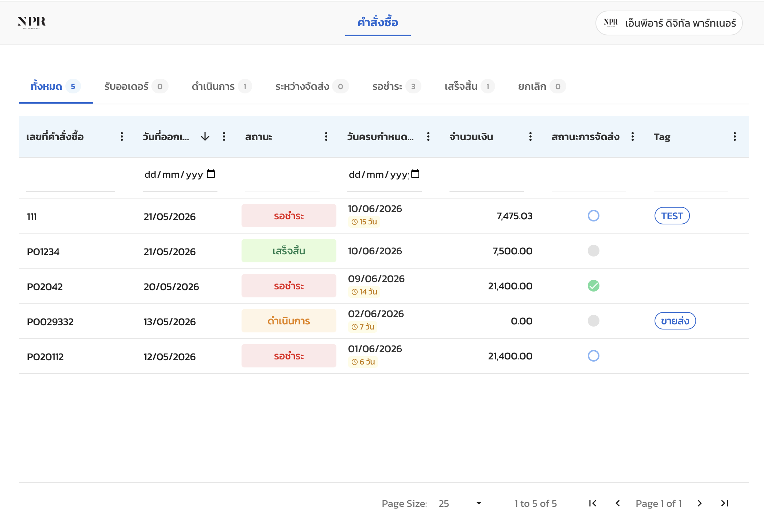Toggle green shipped checkmark for PO2042
The height and width of the screenshot is (532, 764).
pyautogui.click(x=594, y=286)
